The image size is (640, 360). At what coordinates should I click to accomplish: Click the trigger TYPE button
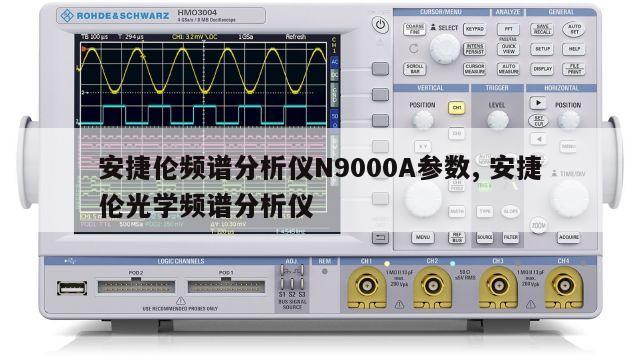click(x=484, y=211)
